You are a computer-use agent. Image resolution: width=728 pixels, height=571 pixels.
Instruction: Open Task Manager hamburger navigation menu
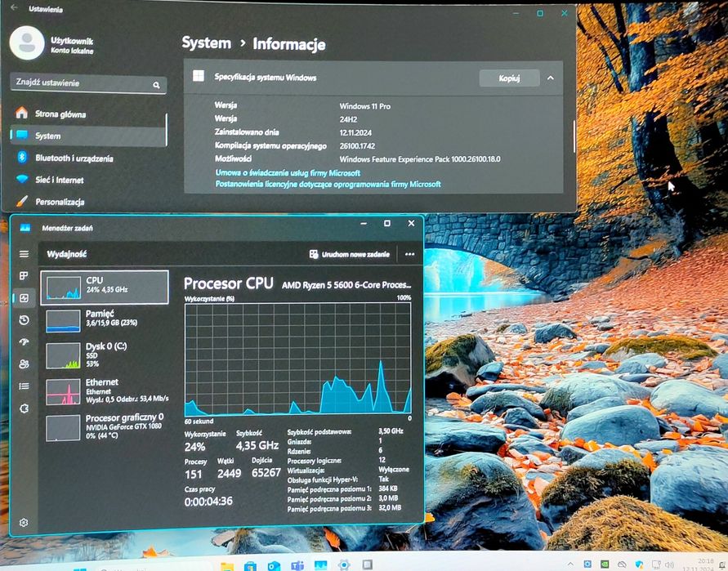[x=24, y=254]
